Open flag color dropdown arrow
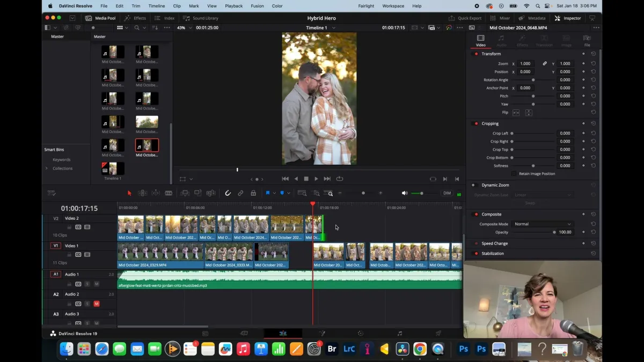This screenshot has height=362, width=644. [274, 193]
